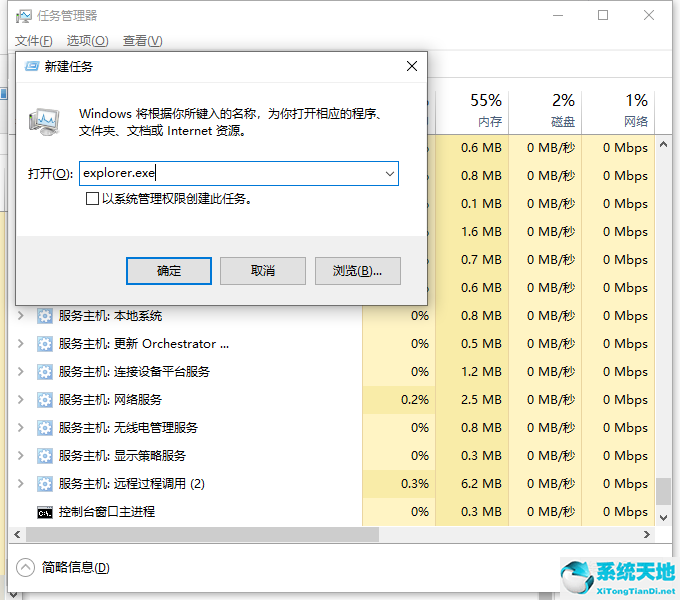
Task: Click the 简略信息(D) link
Action: click(x=75, y=567)
